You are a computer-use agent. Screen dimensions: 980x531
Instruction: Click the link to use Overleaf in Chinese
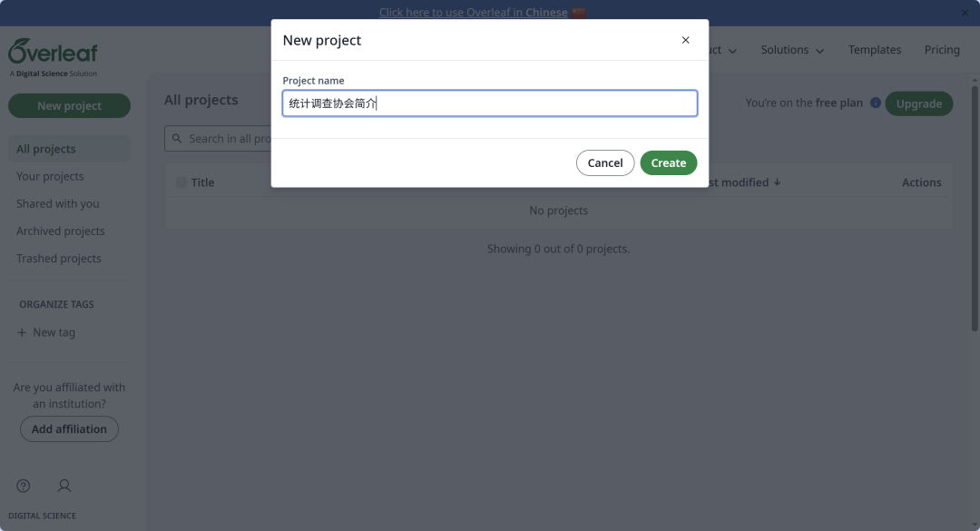point(473,13)
